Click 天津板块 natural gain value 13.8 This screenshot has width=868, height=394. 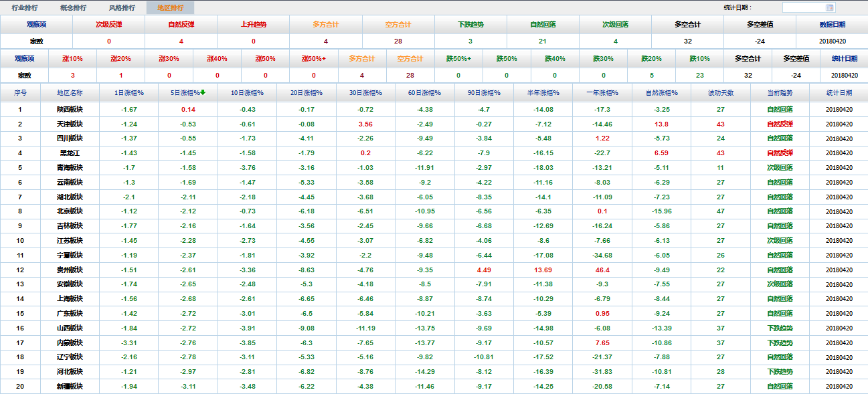662,124
